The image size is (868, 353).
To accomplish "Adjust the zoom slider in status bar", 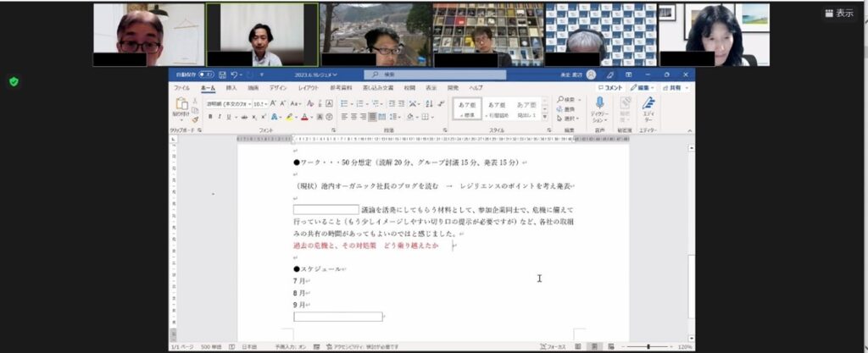I will pos(648,347).
